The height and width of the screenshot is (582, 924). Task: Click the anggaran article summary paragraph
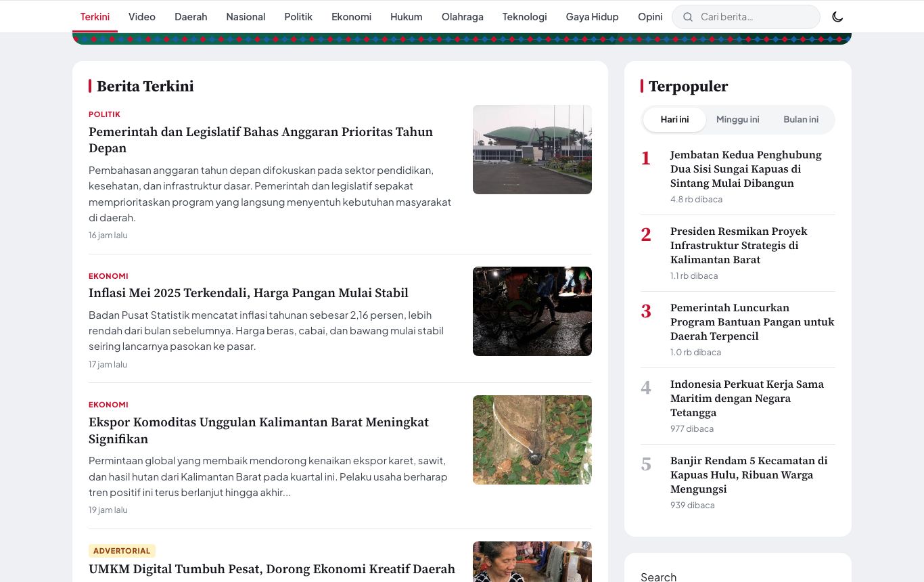coord(270,194)
